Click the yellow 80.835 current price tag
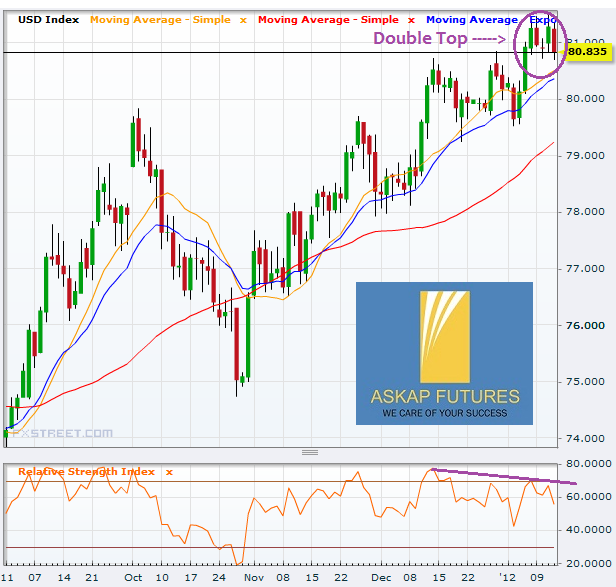The height and width of the screenshot is (587, 616). pos(587,51)
